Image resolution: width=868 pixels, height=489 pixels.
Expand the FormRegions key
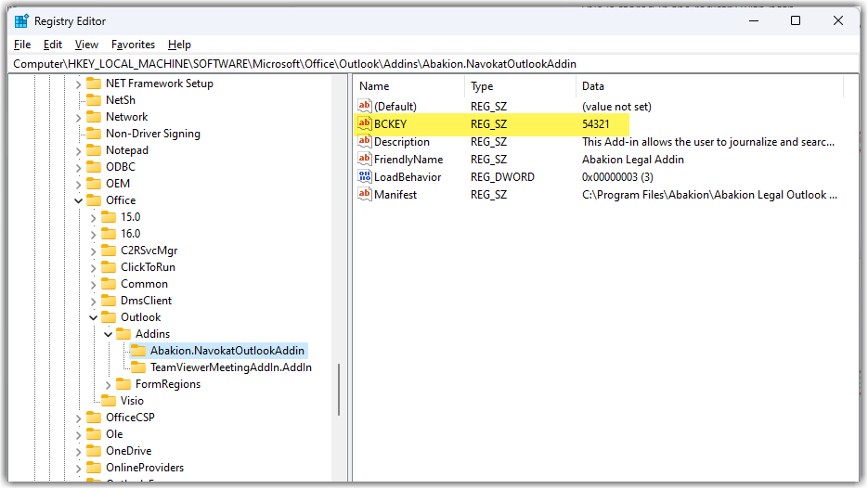tap(108, 384)
